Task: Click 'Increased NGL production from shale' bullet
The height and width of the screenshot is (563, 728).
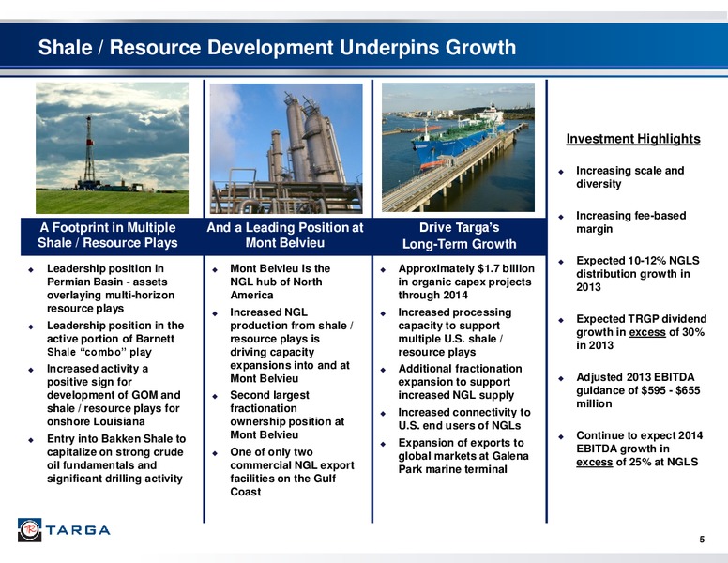Action: coord(292,345)
